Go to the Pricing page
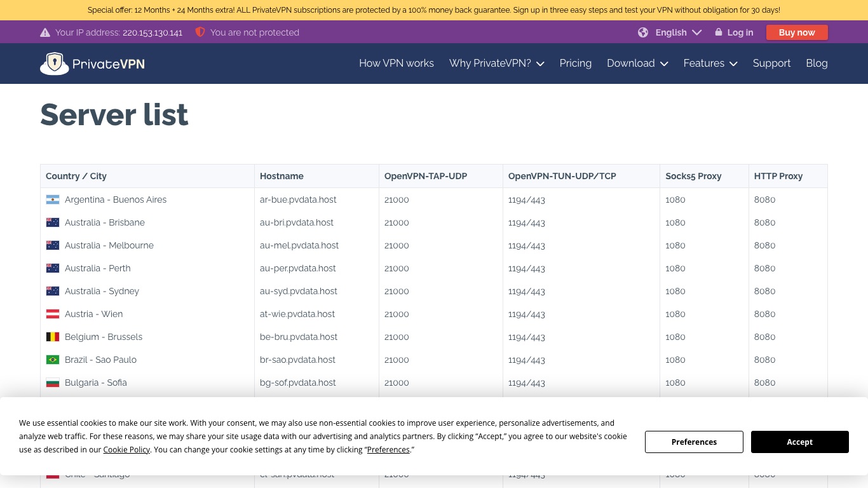Image resolution: width=868 pixels, height=488 pixels. tap(576, 64)
